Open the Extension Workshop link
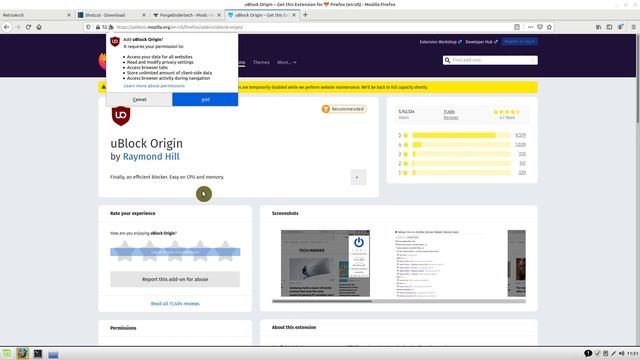This screenshot has height=360, width=640. pyautogui.click(x=440, y=42)
